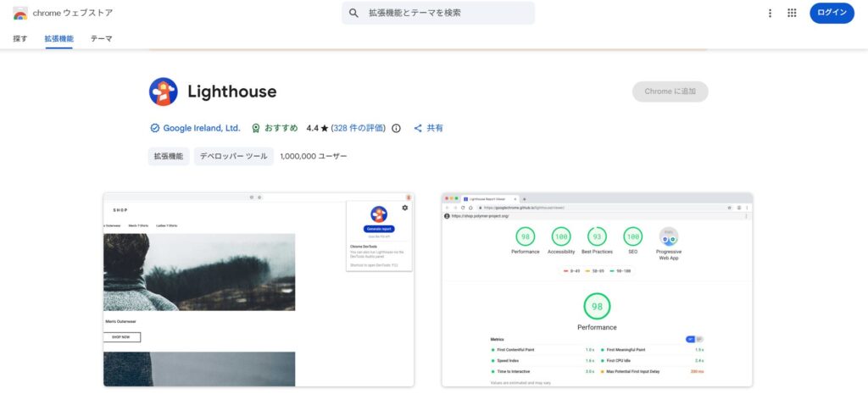Open the 328 件の評価 reviews link
This screenshot has height=411, width=868.
click(x=358, y=128)
